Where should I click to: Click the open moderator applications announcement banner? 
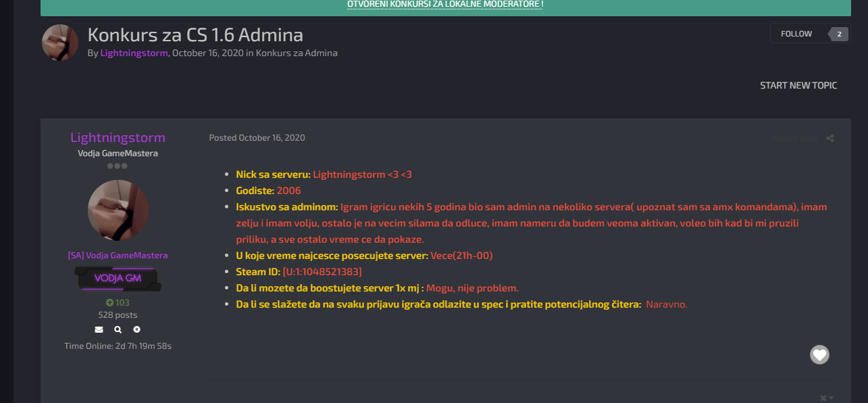445,5
